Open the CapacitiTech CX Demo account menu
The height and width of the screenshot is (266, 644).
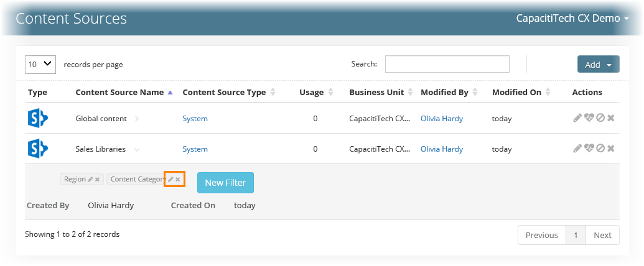point(572,19)
